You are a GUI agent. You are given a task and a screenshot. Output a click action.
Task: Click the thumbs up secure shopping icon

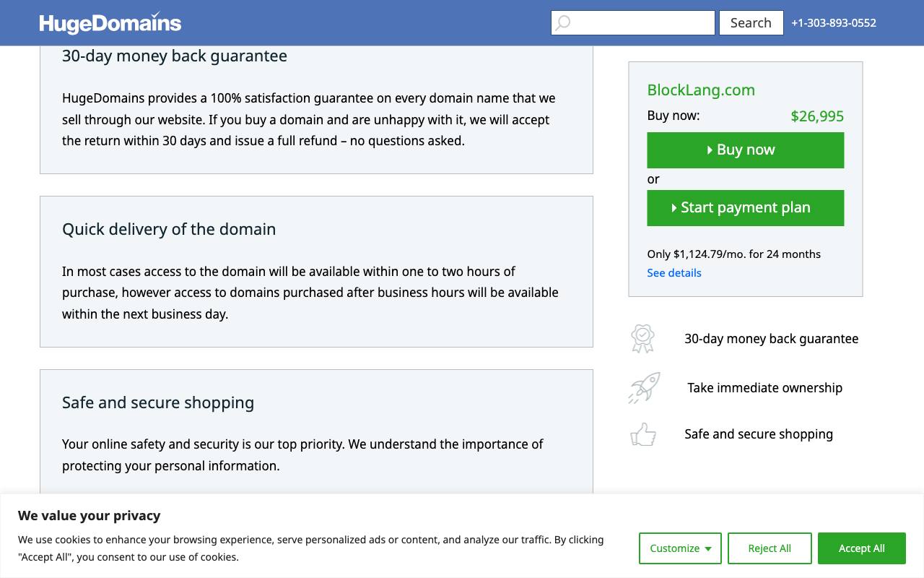[x=643, y=434]
